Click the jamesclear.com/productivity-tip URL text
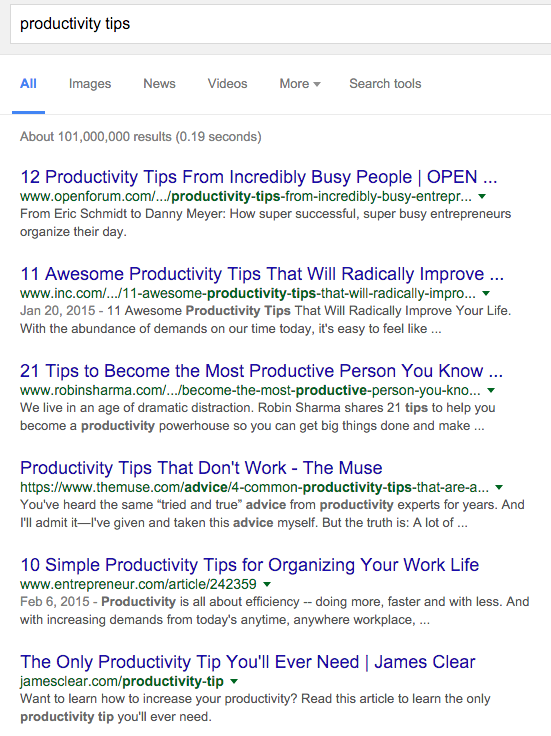 (122, 682)
